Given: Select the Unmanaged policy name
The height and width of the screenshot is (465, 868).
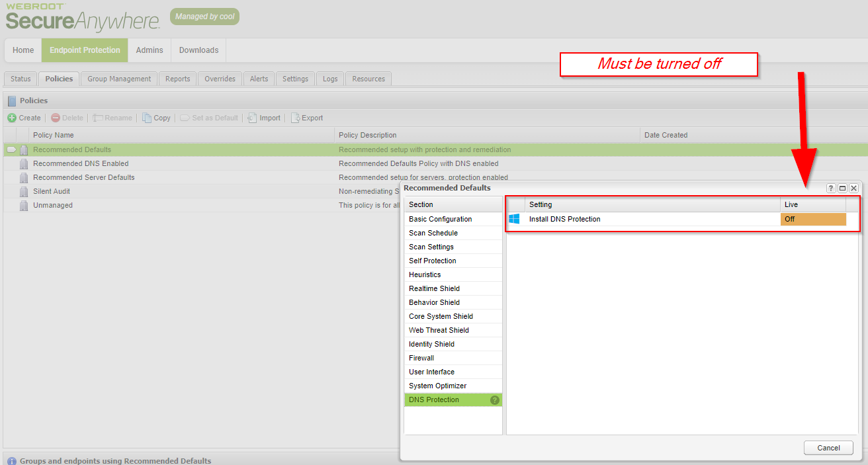Looking at the screenshot, I should point(53,205).
